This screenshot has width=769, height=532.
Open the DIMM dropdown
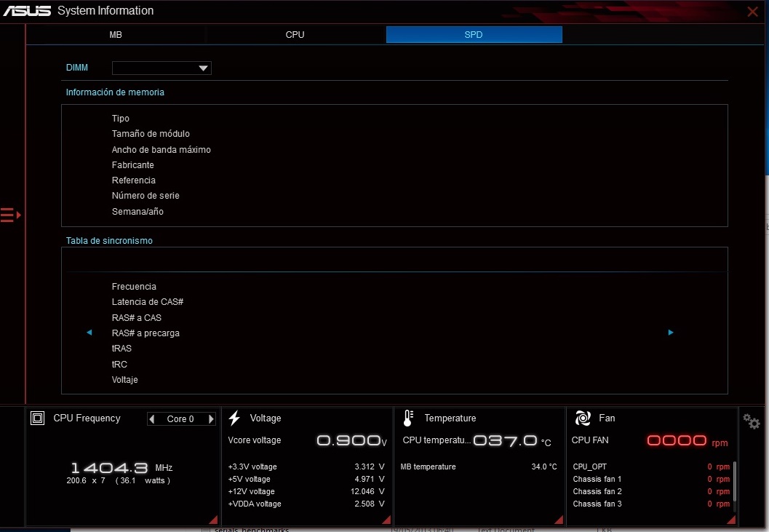coord(162,68)
